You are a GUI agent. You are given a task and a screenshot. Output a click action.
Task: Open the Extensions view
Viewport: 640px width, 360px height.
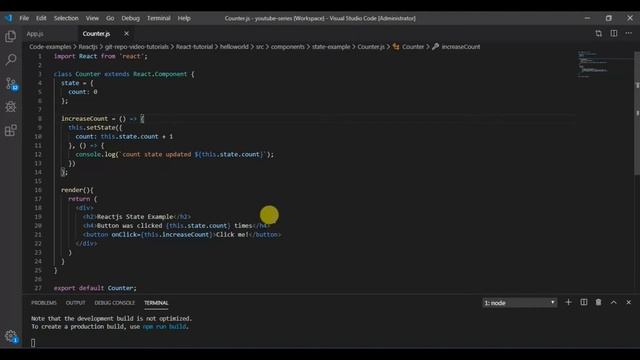(x=11, y=130)
